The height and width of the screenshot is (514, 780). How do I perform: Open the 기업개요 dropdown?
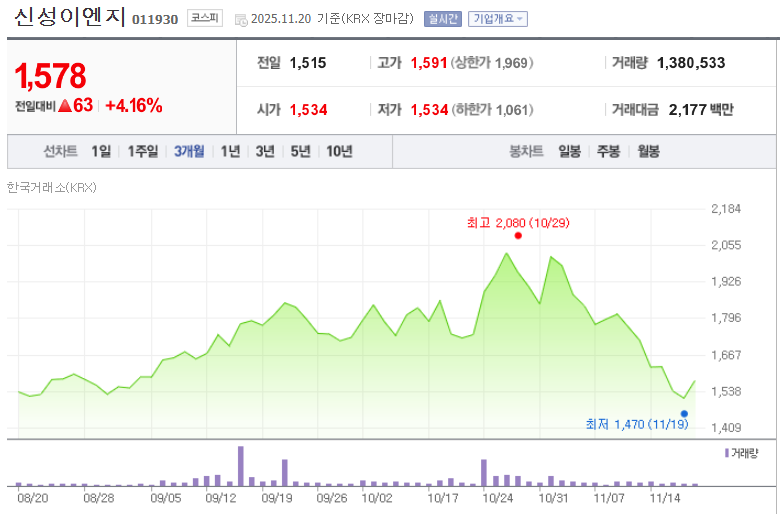[497, 19]
